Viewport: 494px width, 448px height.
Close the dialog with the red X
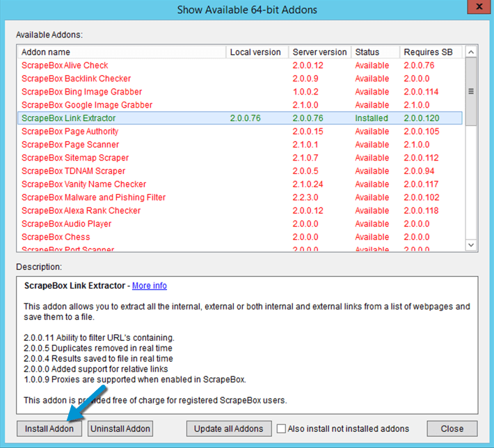[x=479, y=6]
